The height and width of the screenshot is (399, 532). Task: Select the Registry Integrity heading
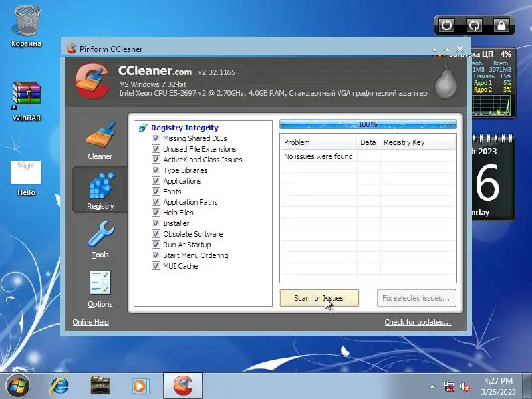coord(185,128)
